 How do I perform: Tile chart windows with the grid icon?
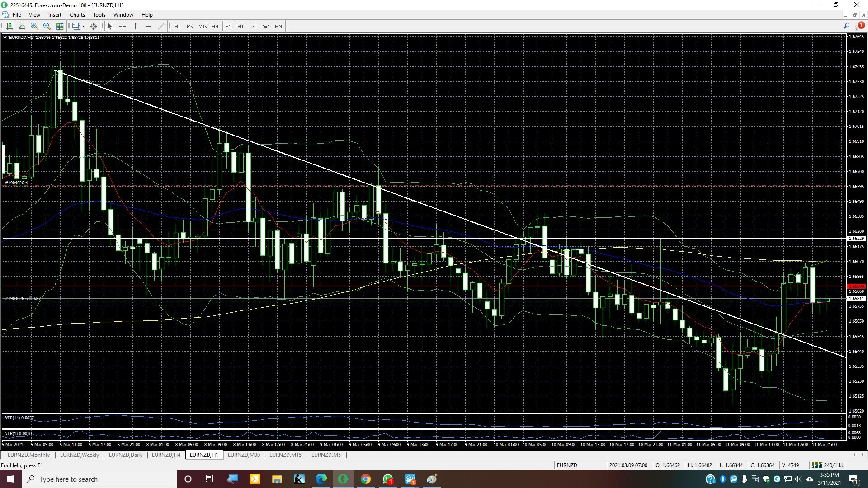60,26
